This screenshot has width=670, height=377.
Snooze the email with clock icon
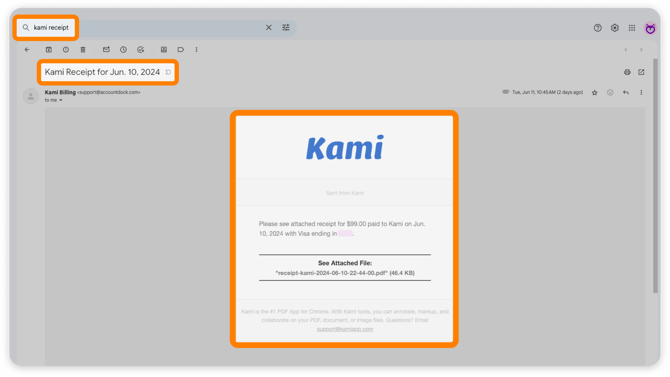pos(123,50)
